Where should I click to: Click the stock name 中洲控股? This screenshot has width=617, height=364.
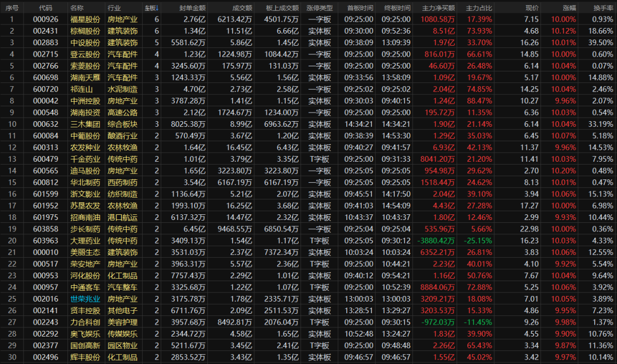[85, 101]
